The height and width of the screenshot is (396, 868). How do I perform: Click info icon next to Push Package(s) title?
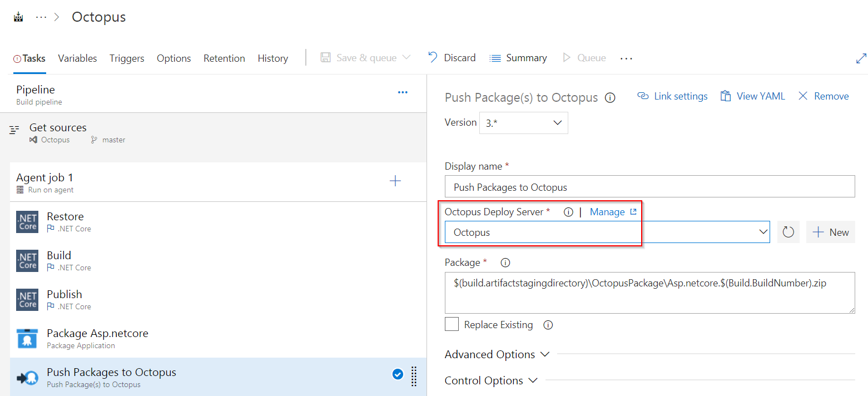(x=610, y=98)
